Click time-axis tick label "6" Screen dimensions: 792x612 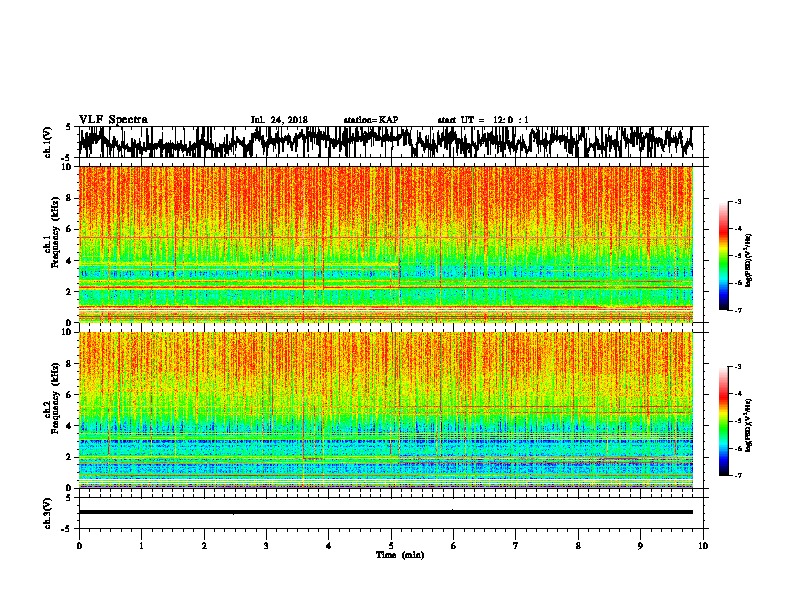coord(454,546)
